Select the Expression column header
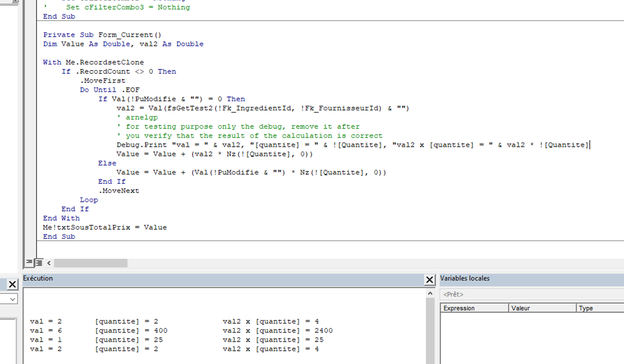624x364 pixels. [475, 308]
